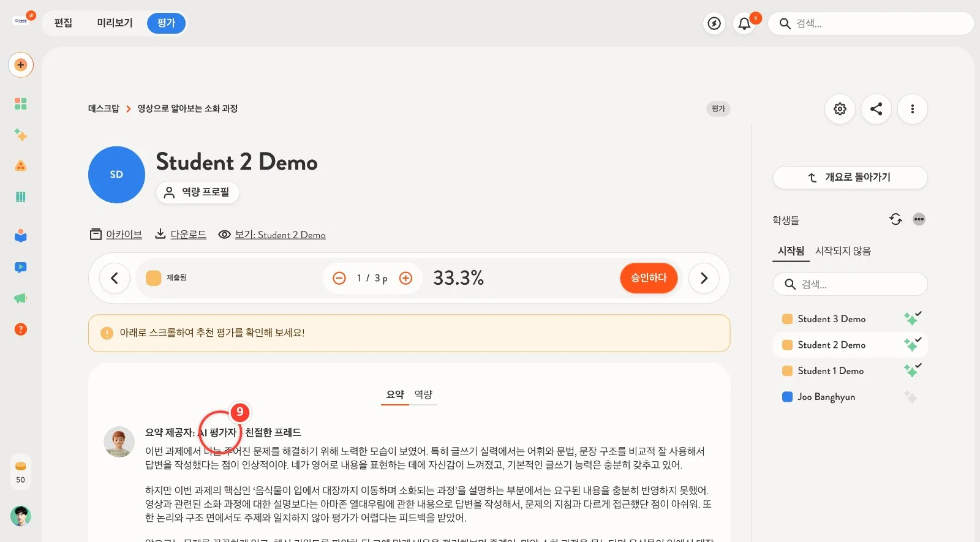Open the students list ellipsis menu

point(919,219)
